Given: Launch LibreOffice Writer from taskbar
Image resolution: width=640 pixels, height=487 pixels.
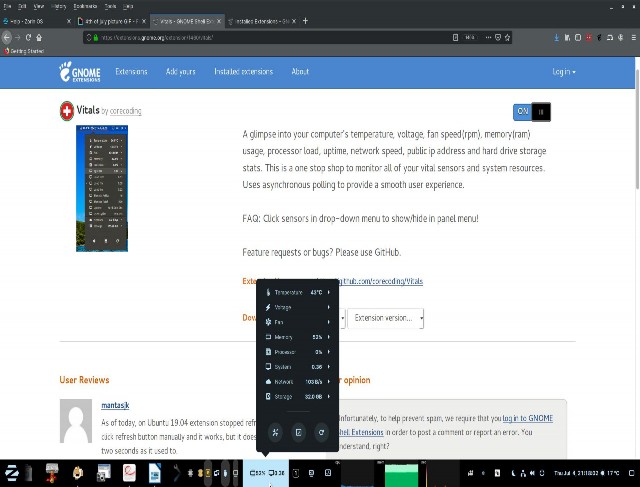Looking at the screenshot, I should 154,473.
